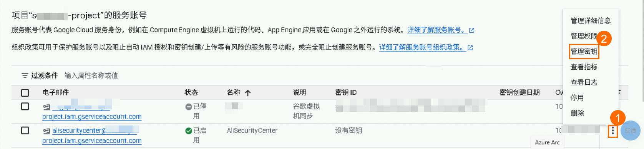This screenshot has width=644, height=149.
Task: Click 查看指标 in the actions menu
Action: tap(584, 67)
